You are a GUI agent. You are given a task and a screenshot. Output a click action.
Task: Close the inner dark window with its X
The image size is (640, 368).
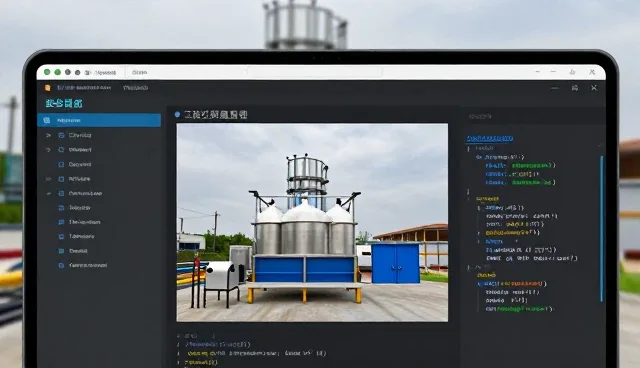point(594,88)
